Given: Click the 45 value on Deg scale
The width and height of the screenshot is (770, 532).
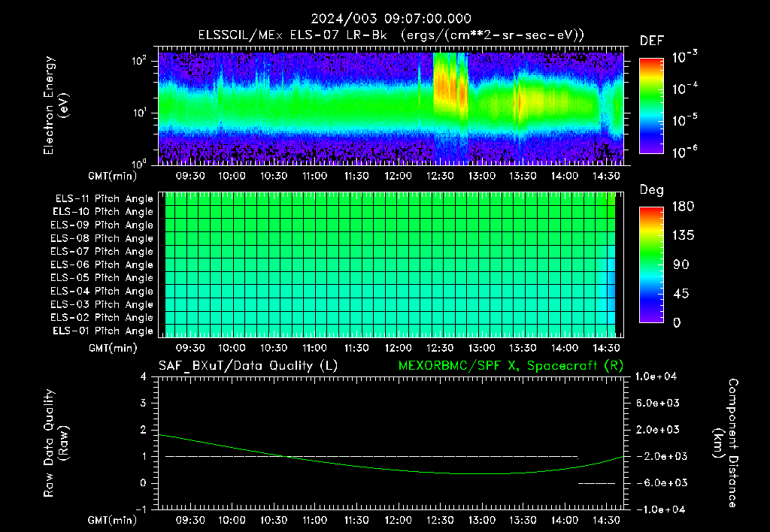Looking at the screenshot, I should (x=680, y=294).
